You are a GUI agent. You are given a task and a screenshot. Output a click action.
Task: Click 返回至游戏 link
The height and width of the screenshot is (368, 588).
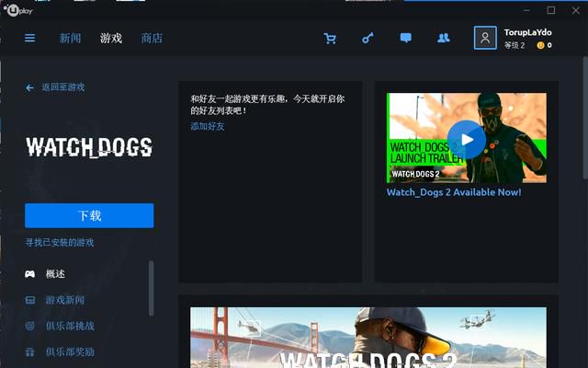point(63,87)
